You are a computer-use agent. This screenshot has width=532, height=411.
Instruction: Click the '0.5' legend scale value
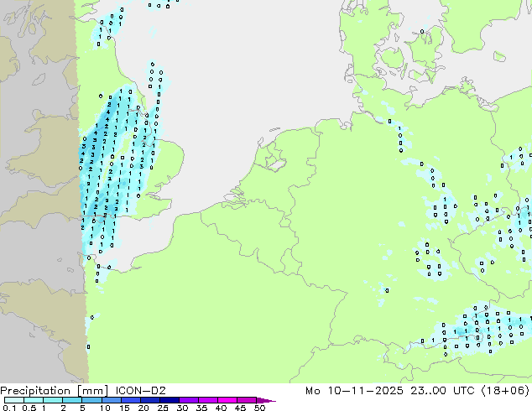29,408
